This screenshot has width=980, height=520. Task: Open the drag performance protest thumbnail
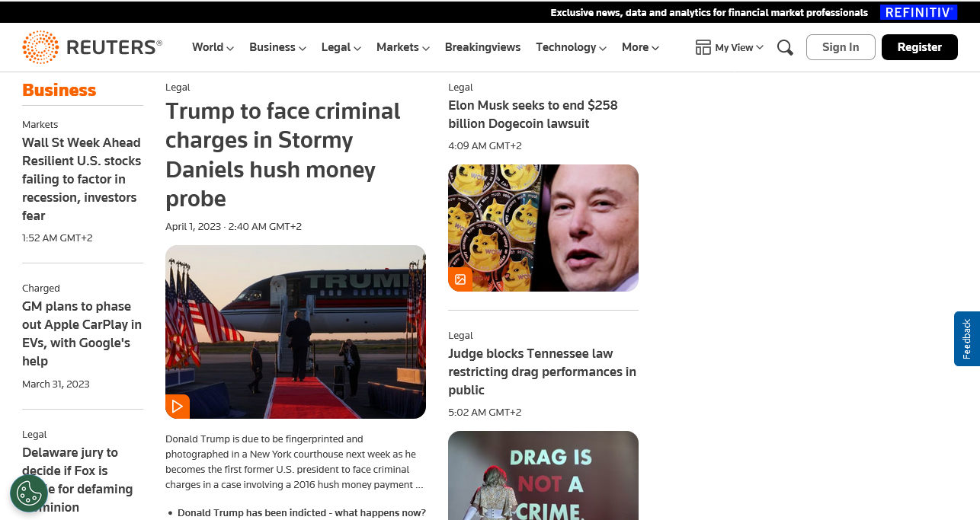(x=543, y=475)
